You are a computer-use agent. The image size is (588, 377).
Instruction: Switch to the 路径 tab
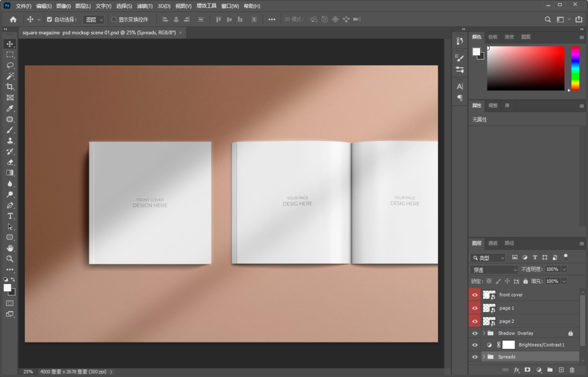509,243
